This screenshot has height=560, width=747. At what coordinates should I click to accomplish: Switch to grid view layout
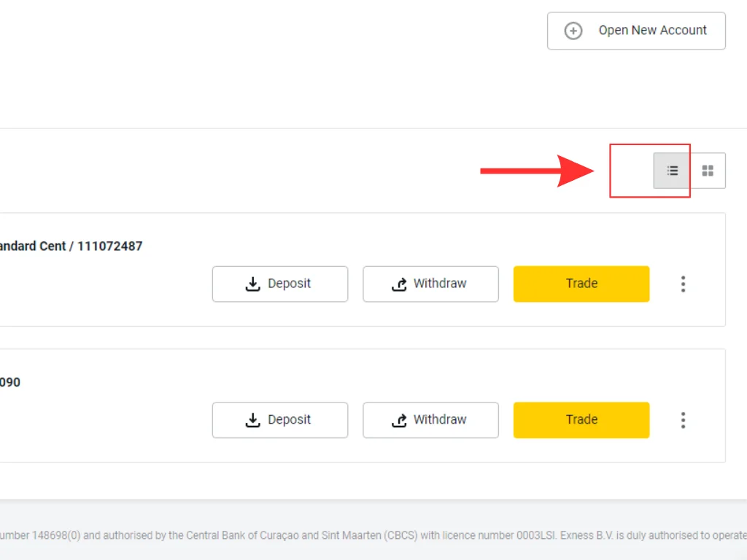[x=708, y=171]
